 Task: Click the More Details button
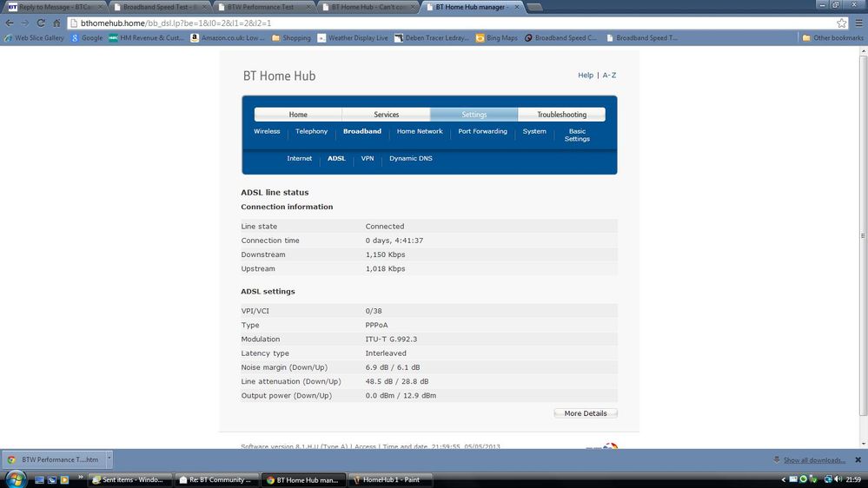(x=585, y=413)
